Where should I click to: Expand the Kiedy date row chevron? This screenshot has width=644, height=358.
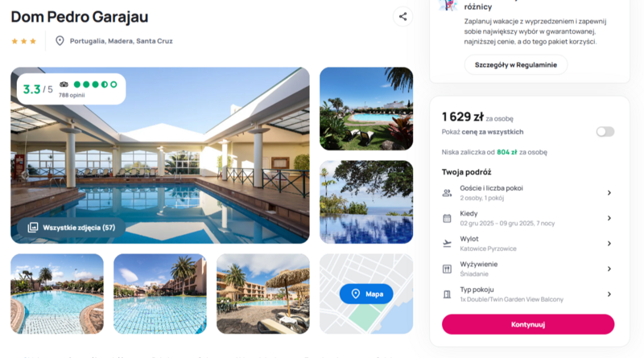(x=609, y=218)
